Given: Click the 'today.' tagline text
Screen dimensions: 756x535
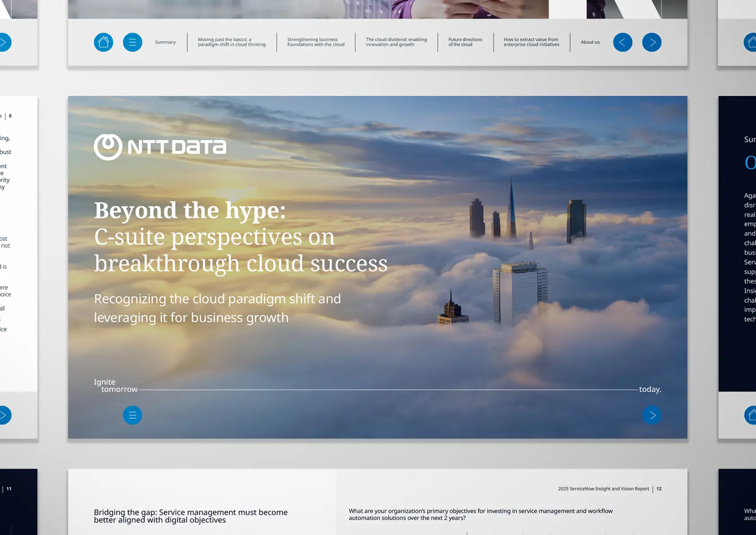Looking at the screenshot, I should pyautogui.click(x=650, y=389).
